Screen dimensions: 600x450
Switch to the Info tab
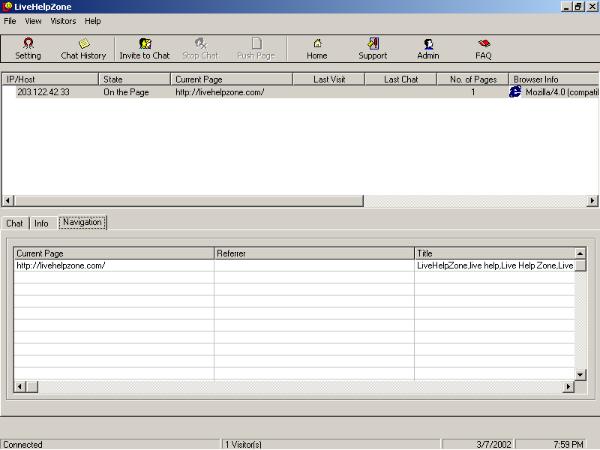(x=41, y=223)
